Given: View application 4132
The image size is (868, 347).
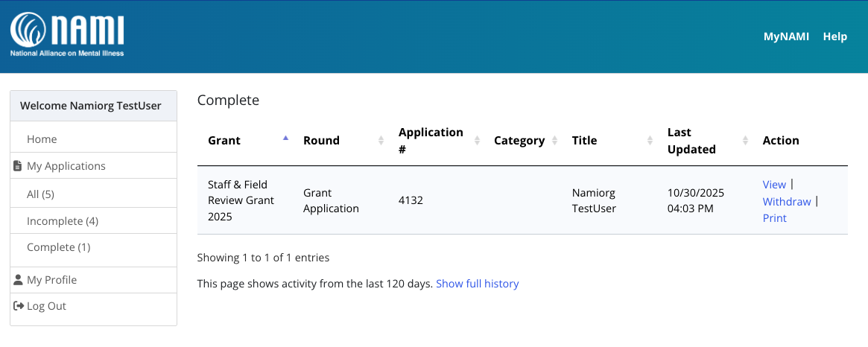Looking at the screenshot, I should [774, 185].
